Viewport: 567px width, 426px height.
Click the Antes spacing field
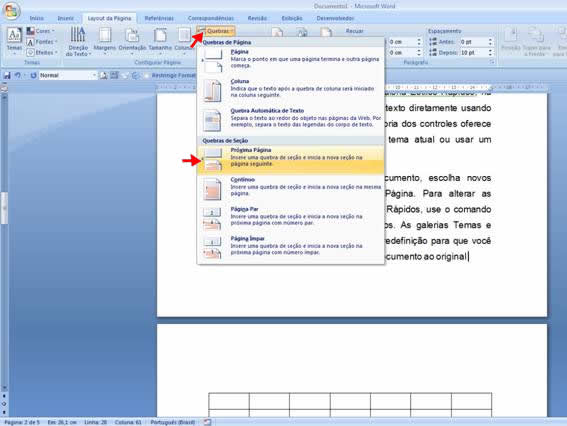(474, 42)
